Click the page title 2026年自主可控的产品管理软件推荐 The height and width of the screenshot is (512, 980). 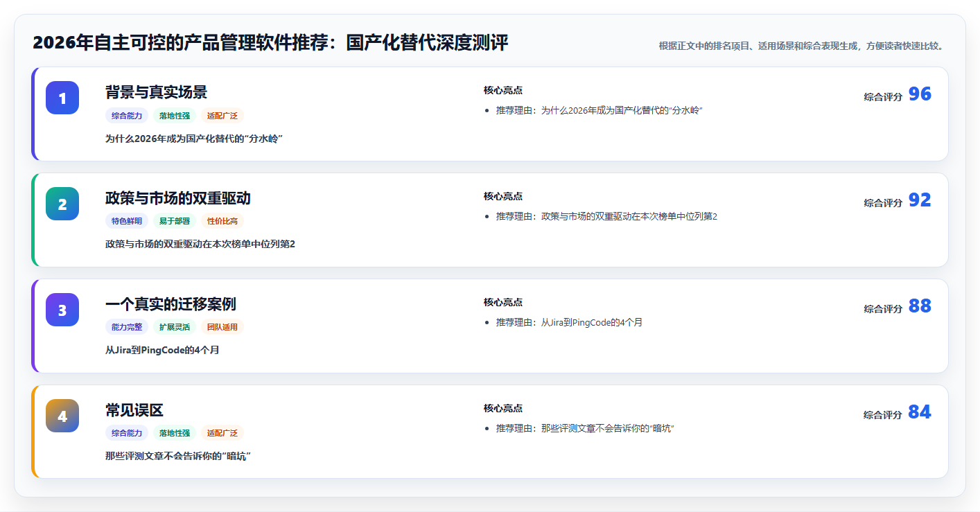[x=270, y=43]
